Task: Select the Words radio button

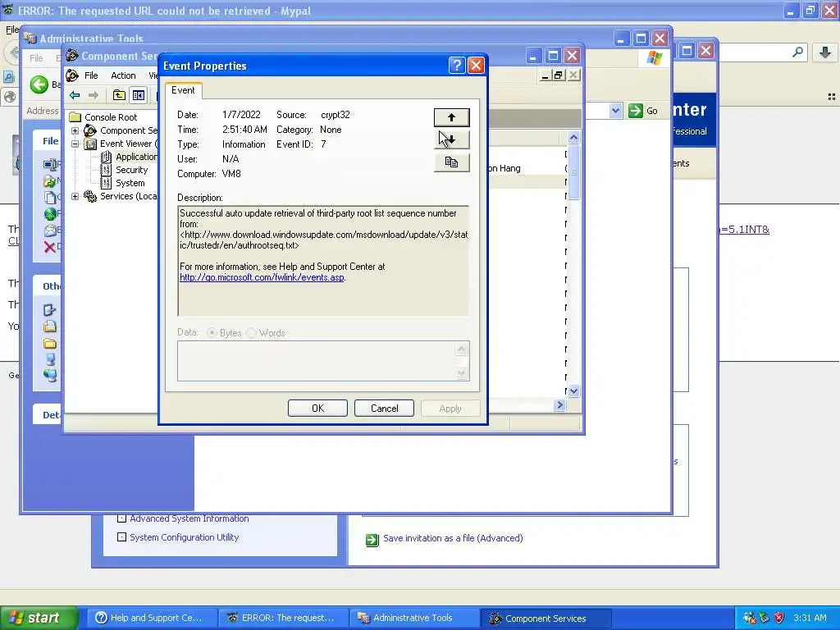Action: click(x=251, y=333)
